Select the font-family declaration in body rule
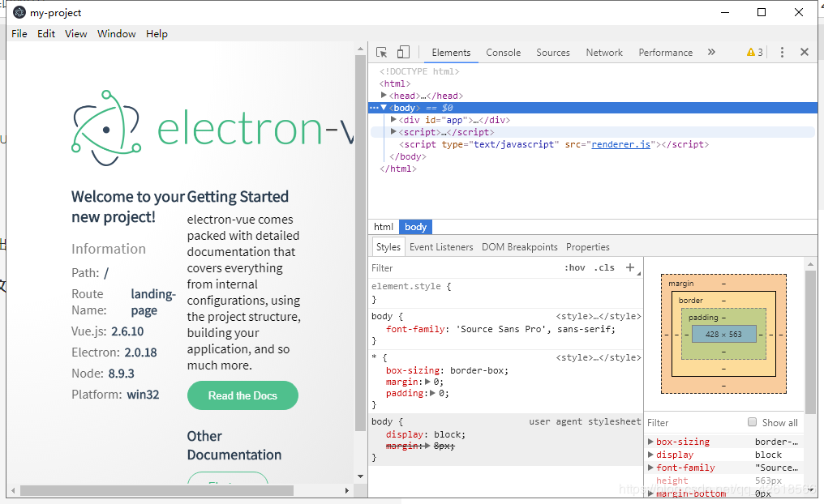The height and width of the screenshot is (504, 824). click(501, 329)
